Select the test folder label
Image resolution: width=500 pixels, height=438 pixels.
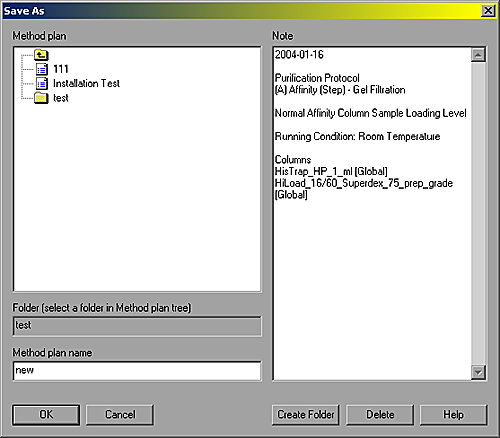(61, 98)
